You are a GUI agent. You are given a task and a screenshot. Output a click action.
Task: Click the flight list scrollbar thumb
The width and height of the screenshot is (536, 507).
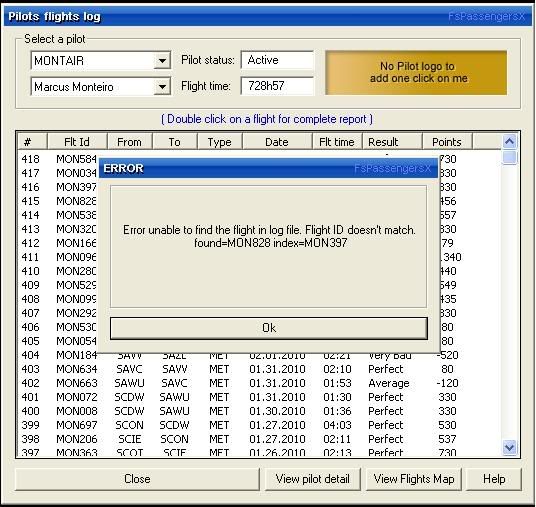509,157
